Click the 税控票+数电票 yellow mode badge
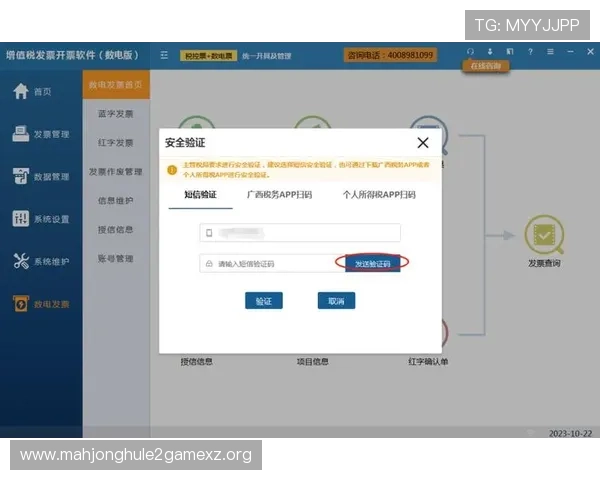The width and height of the screenshot is (600, 480). [x=209, y=56]
